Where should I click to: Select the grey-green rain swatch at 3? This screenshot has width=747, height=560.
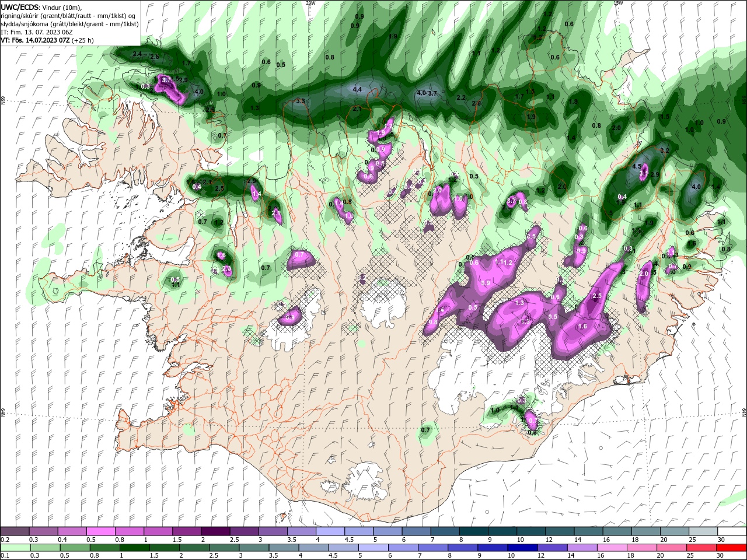click(x=253, y=548)
